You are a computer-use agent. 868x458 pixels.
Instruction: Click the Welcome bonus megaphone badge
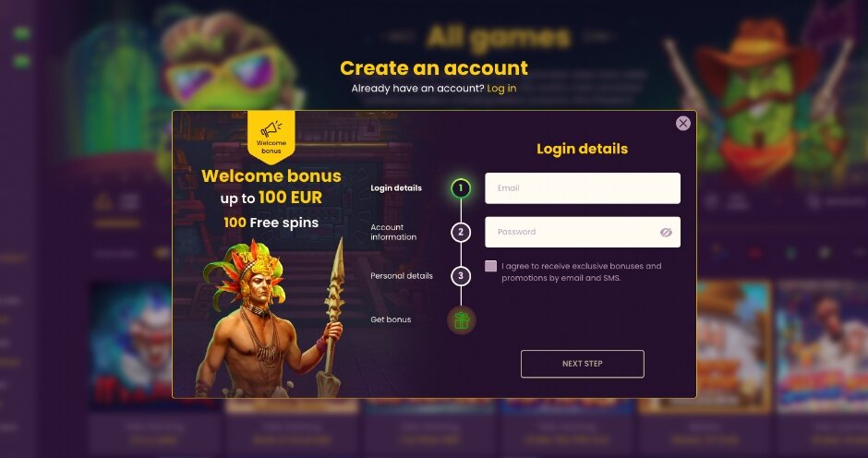coord(271,138)
